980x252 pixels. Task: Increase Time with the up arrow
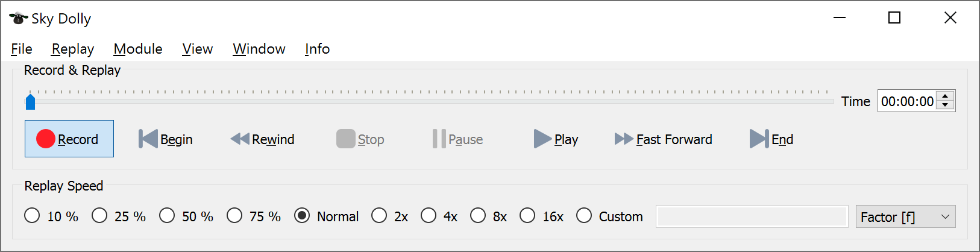click(x=946, y=96)
